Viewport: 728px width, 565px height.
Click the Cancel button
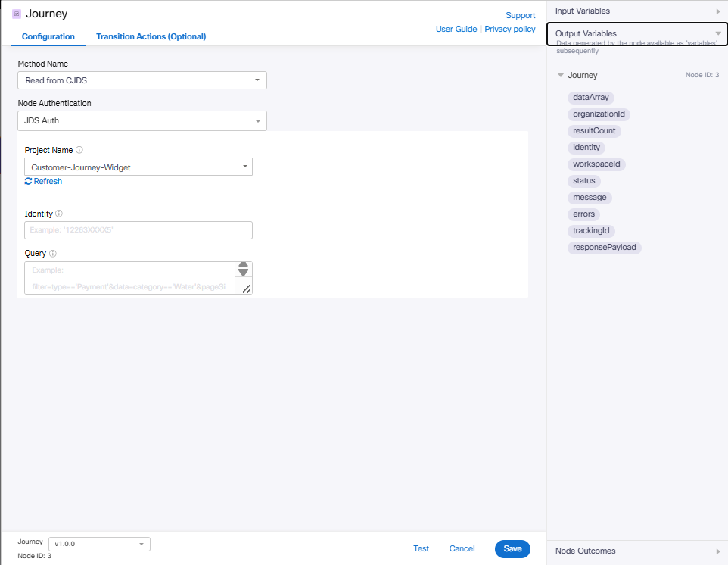[x=462, y=549]
